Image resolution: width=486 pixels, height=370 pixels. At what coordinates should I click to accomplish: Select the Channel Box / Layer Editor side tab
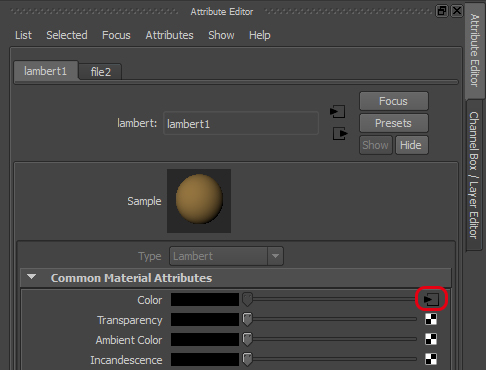[474, 175]
